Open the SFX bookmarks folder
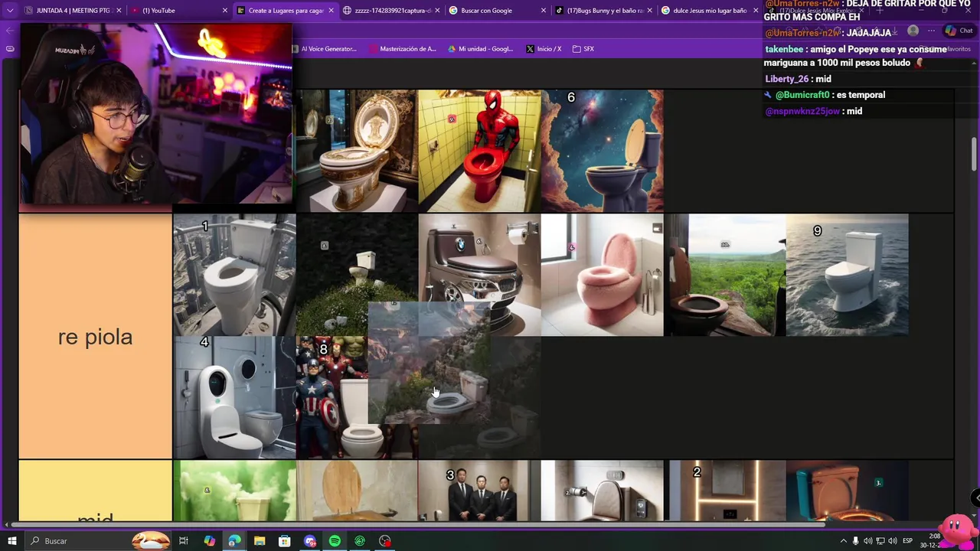The height and width of the screenshot is (551, 980). coord(583,49)
